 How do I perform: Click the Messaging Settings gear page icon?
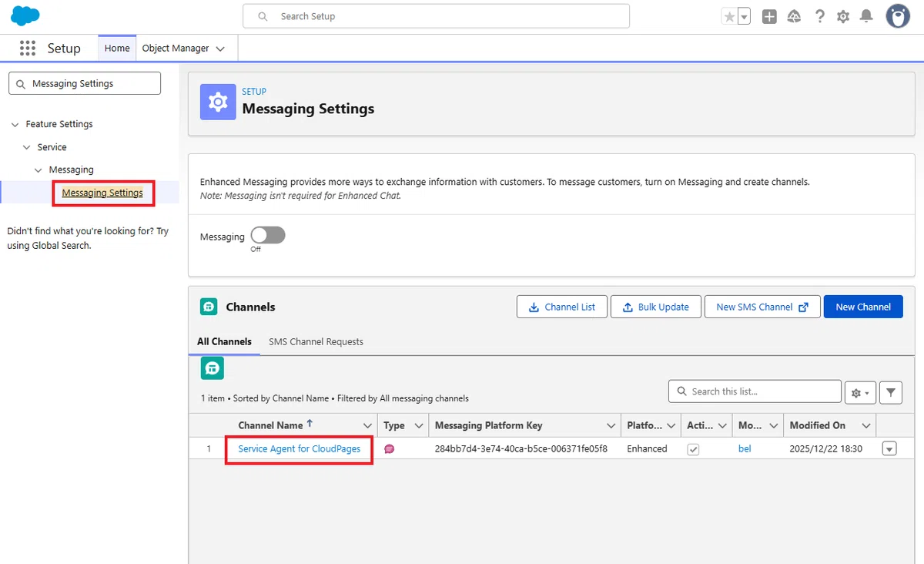[218, 102]
